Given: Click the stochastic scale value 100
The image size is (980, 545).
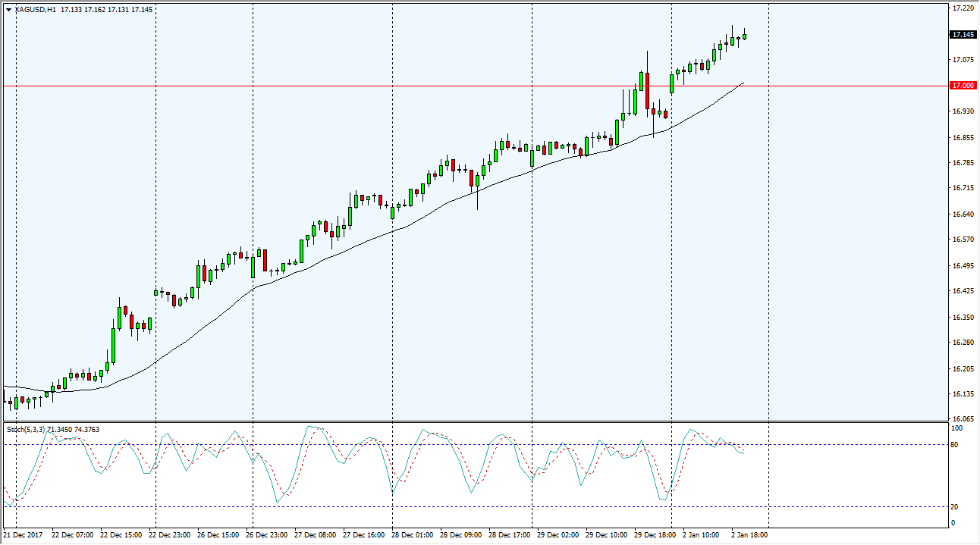Looking at the screenshot, I should [x=956, y=429].
